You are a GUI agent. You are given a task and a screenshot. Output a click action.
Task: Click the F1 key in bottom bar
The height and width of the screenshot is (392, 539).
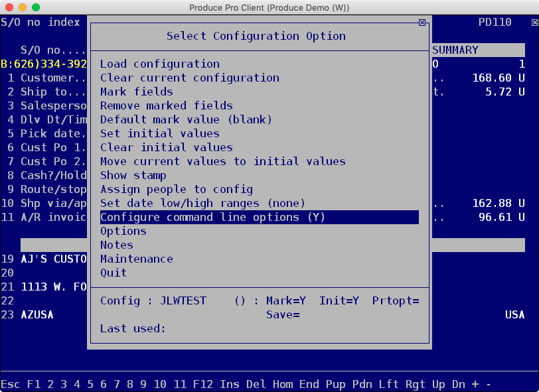[34, 384]
